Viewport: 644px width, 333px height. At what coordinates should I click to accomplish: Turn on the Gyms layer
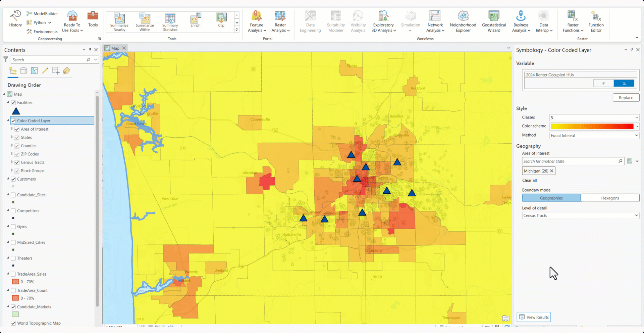coord(13,227)
